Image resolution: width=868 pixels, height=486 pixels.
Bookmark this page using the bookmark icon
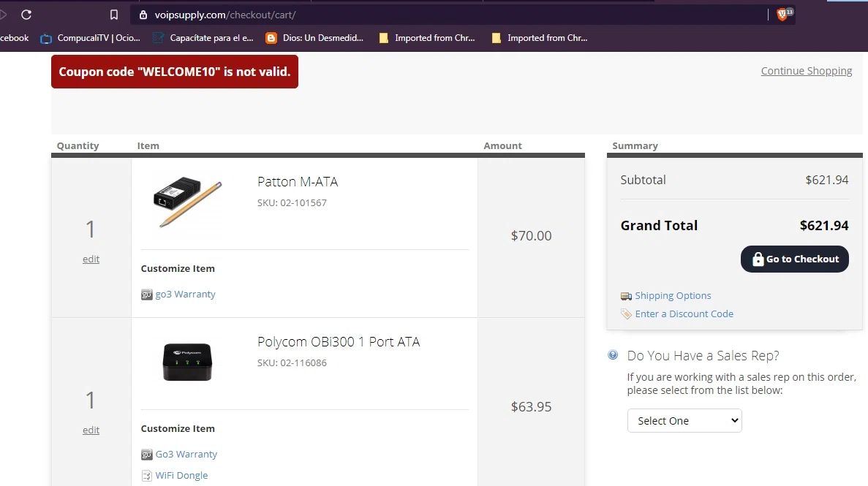click(x=114, y=15)
